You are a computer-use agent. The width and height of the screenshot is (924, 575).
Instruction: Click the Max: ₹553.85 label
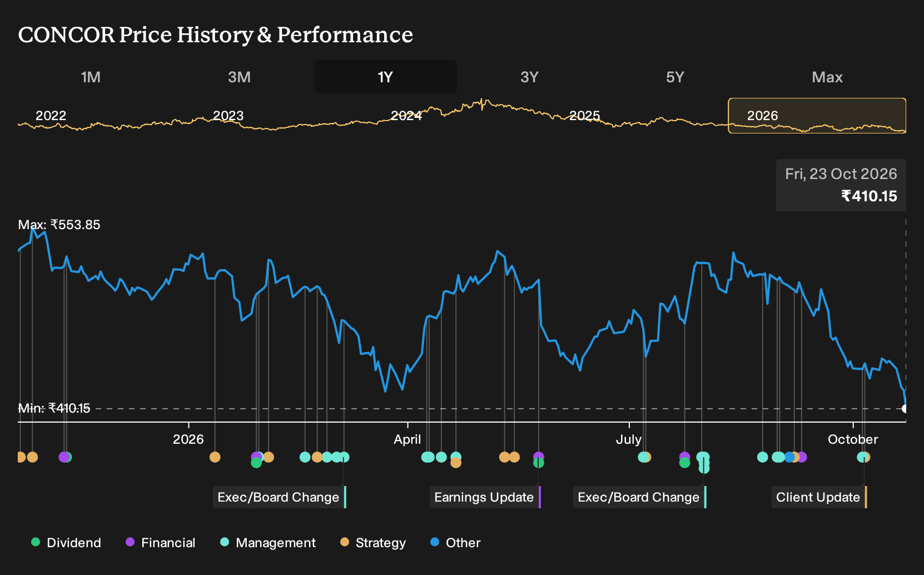tap(59, 225)
